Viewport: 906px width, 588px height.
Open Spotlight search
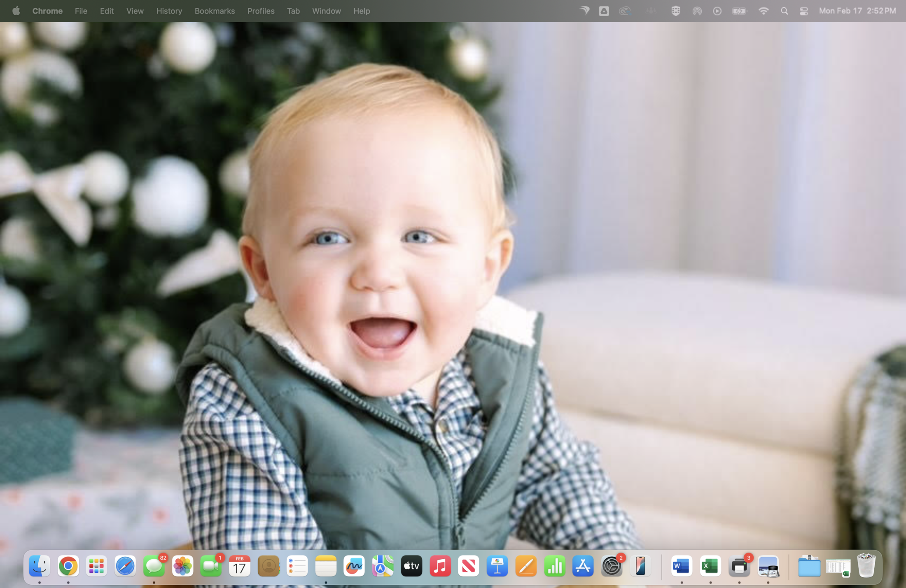(784, 11)
